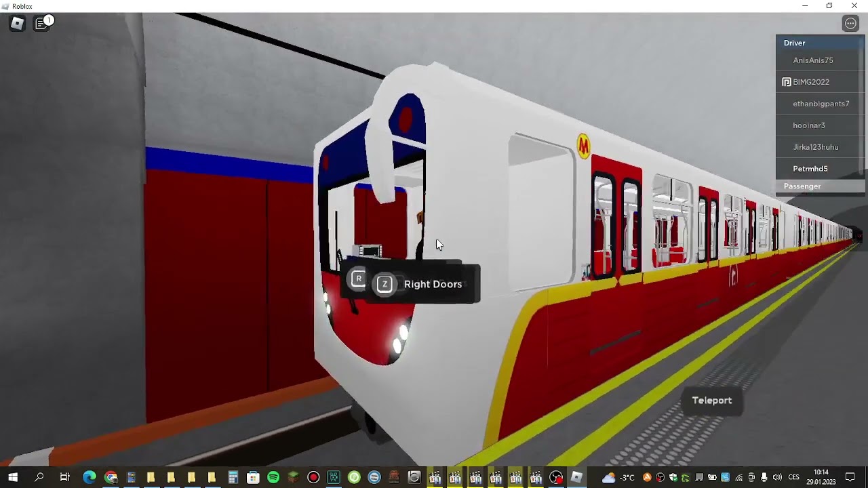
Task: Open Windows Security shield tray icon
Action: 673,478
